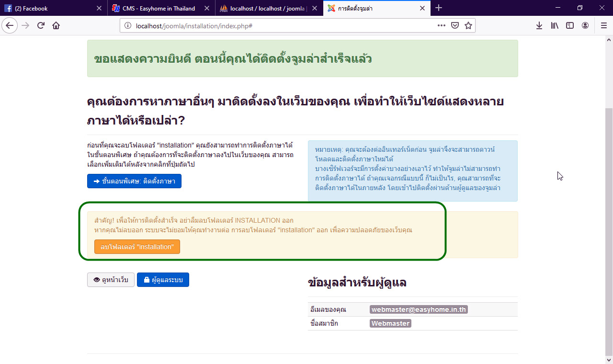Screen dimensions: 613x364
Task: Click the ลบโฟลเดอร์ installation button
Action: click(137, 247)
